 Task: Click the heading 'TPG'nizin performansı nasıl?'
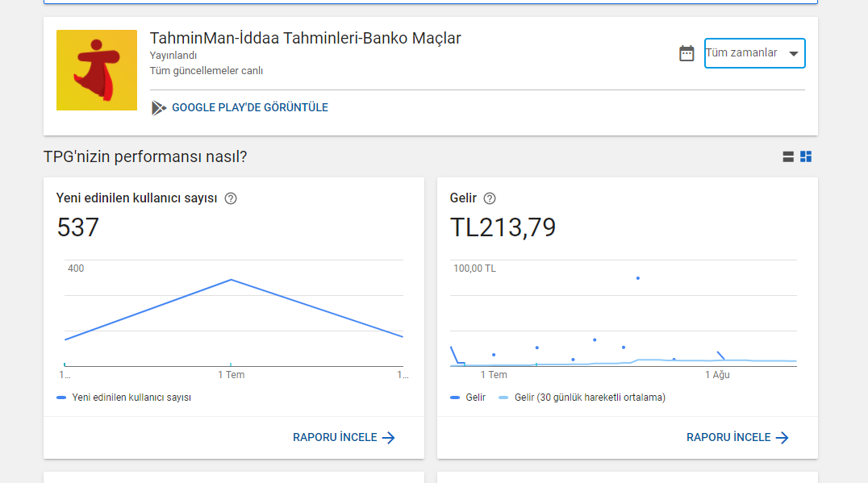coord(145,157)
